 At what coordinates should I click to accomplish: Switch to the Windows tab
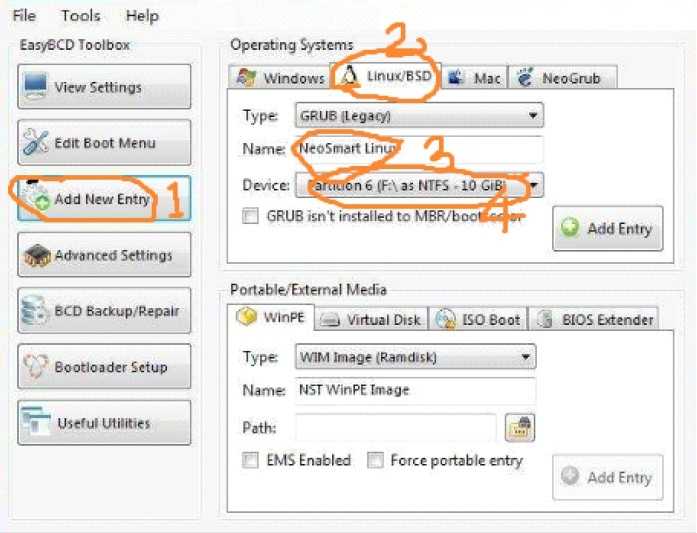(280, 78)
